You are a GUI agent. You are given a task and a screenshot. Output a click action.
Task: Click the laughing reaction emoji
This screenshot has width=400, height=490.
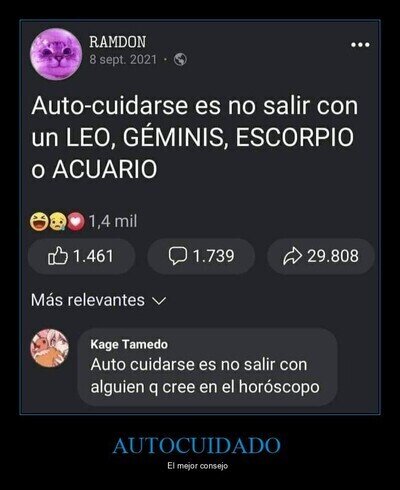[39, 222]
